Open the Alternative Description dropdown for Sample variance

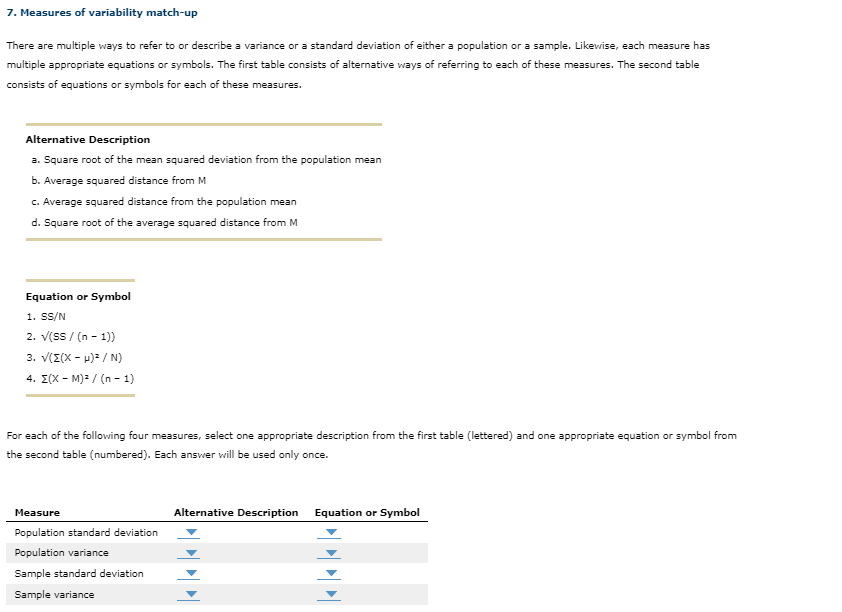click(188, 594)
